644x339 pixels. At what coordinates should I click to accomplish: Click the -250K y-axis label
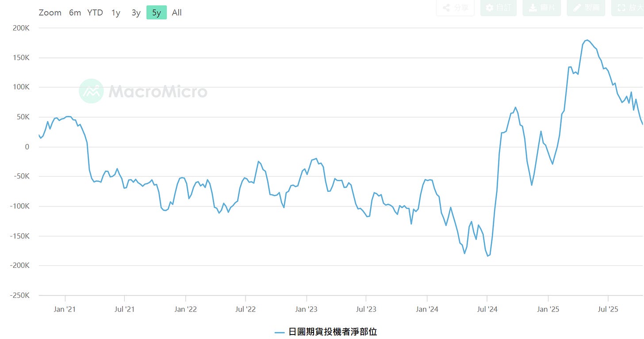19,295
